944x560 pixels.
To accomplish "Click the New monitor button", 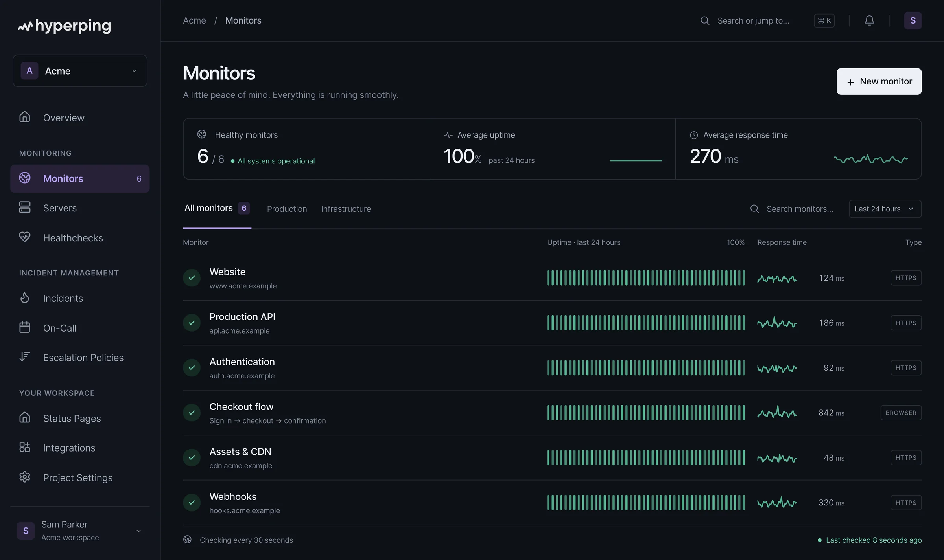I will click(x=879, y=81).
